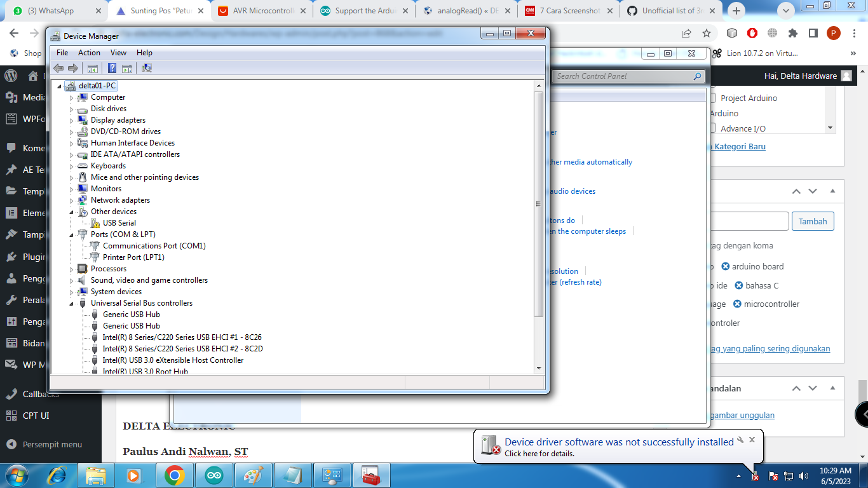The height and width of the screenshot is (488, 868).
Task: Click in the Search Control Panel field
Action: coord(623,76)
